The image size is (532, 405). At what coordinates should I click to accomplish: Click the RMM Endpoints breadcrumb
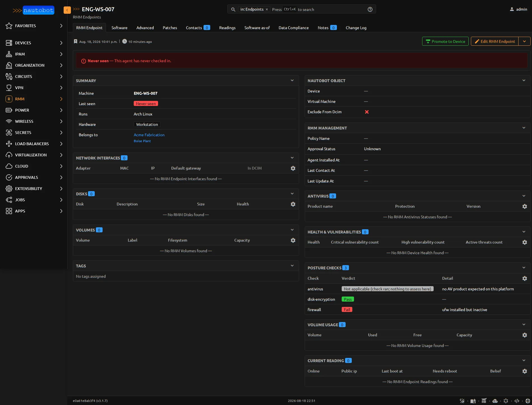87,17
